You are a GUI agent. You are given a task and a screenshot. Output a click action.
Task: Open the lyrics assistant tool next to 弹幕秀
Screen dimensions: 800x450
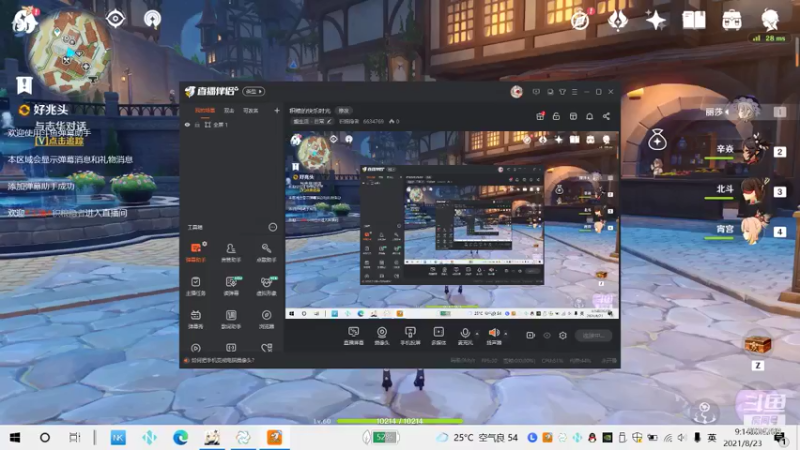point(231,319)
